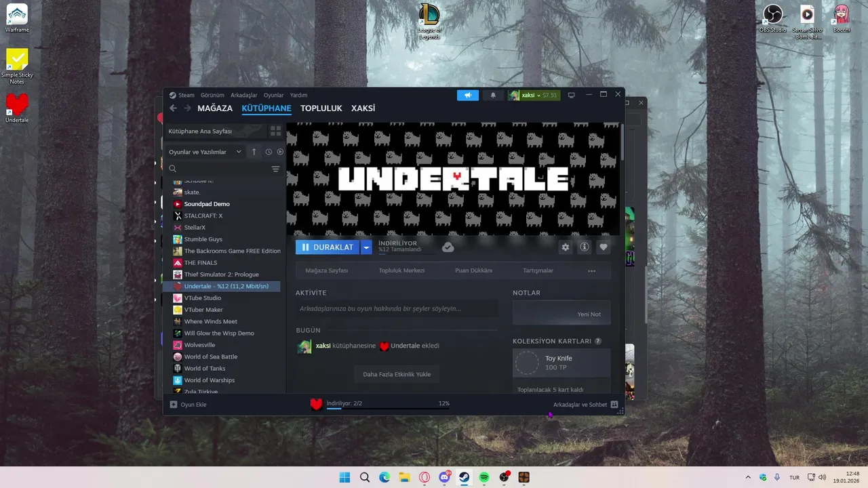868x488 pixels.
Task: Open Steam announcements megaphone button
Action: 467,95
